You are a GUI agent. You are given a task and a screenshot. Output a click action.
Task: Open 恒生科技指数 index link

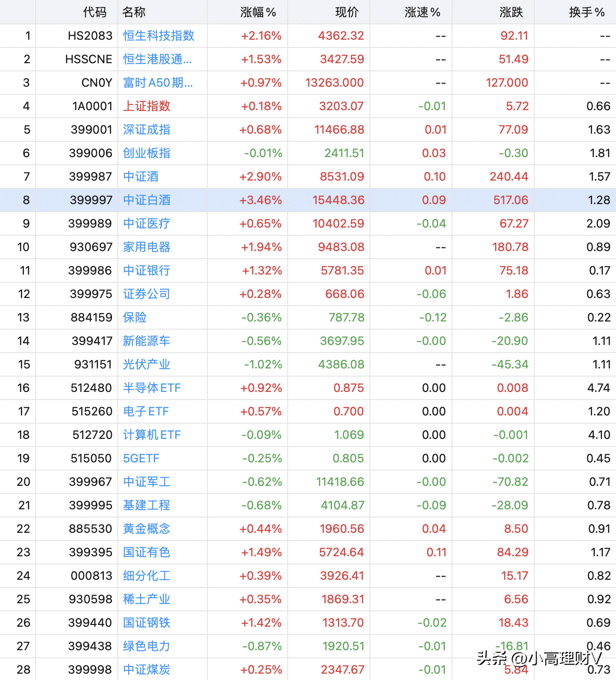(159, 36)
